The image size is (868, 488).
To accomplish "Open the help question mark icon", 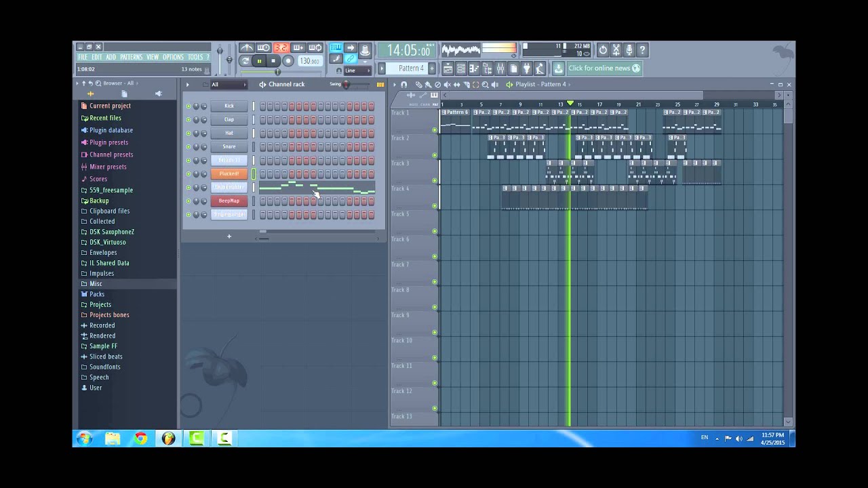I will 642,50.
